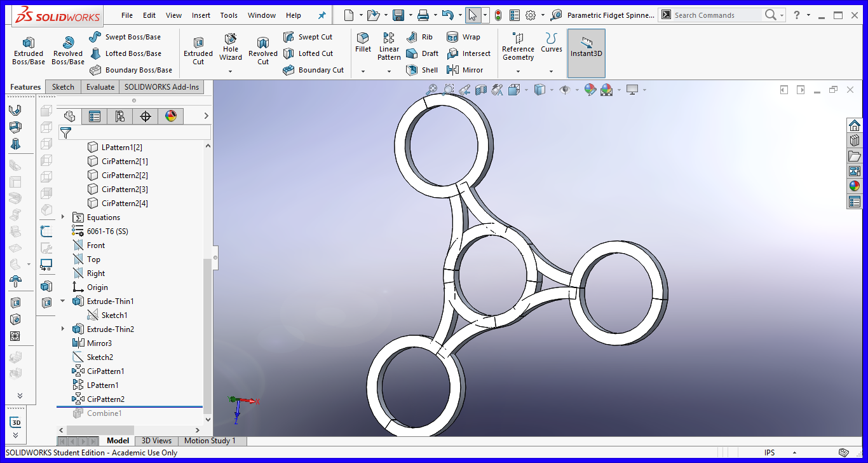Select the Rib tool
The height and width of the screenshot is (463, 868).
[419, 37]
